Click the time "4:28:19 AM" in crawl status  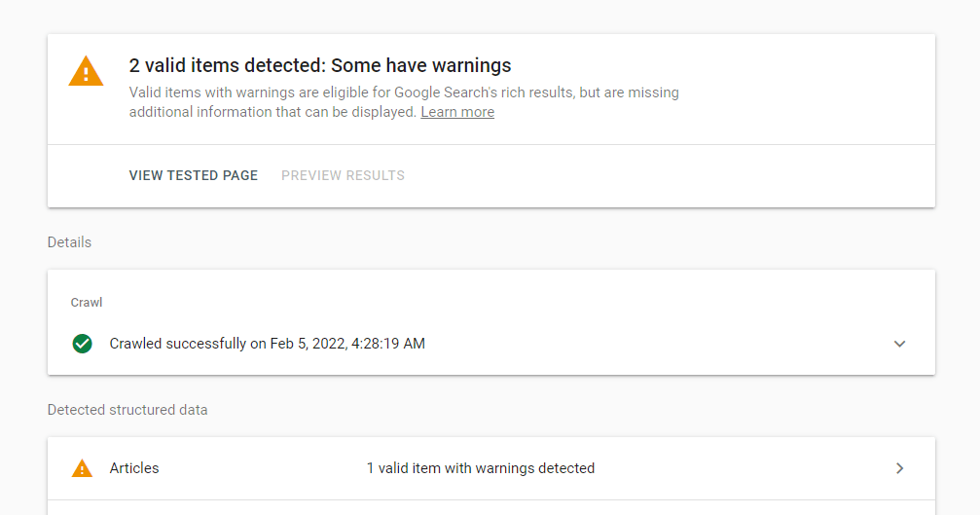[390, 344]
